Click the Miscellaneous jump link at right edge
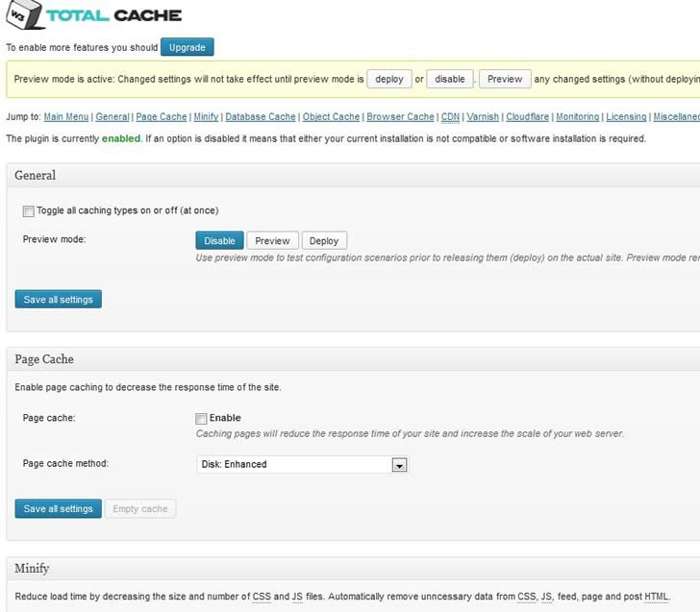Screen dimensions: 700x612 click(676, 117)
